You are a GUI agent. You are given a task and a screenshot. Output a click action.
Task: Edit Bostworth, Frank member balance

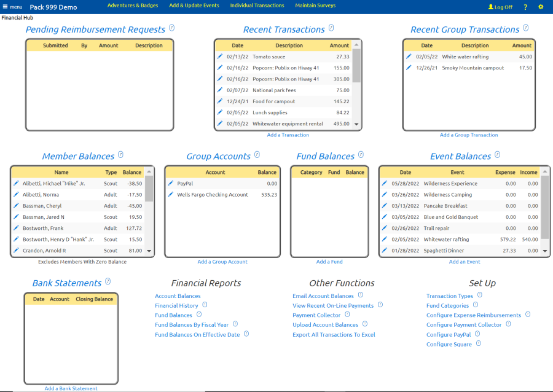[x=16, y=228]
